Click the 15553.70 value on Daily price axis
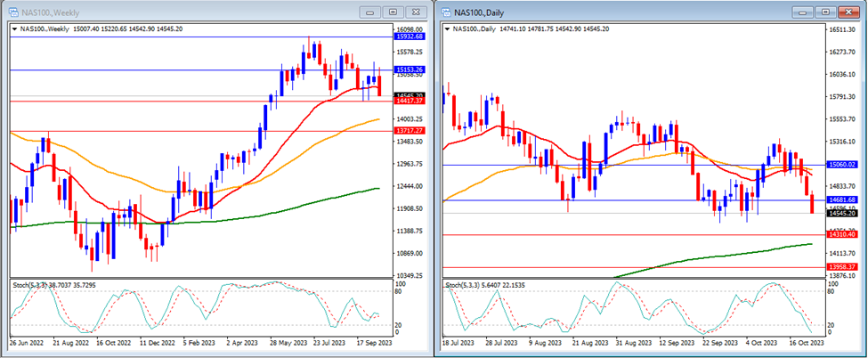Screen dimensions: 868x358 pos(842,119)
